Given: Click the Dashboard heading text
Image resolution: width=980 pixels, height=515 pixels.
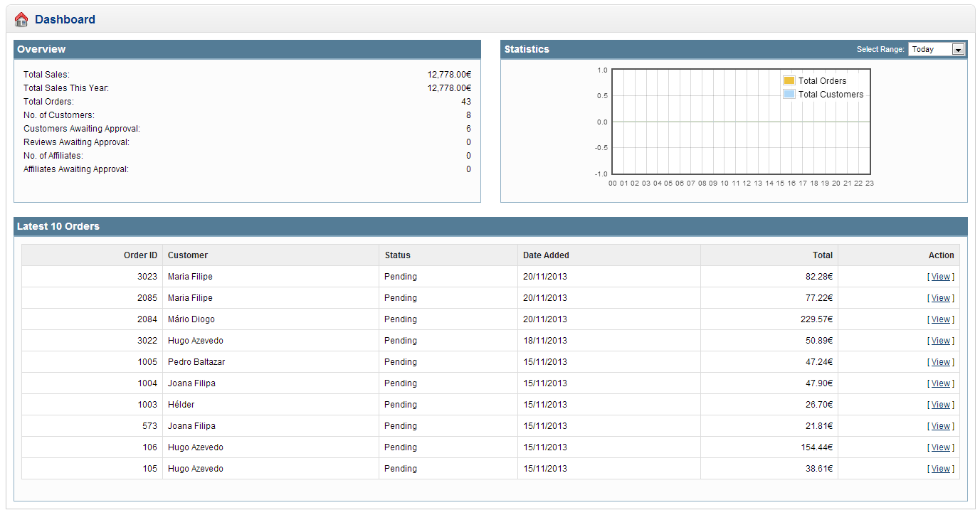Looking at the screenshot, I should tap(65, 20).
